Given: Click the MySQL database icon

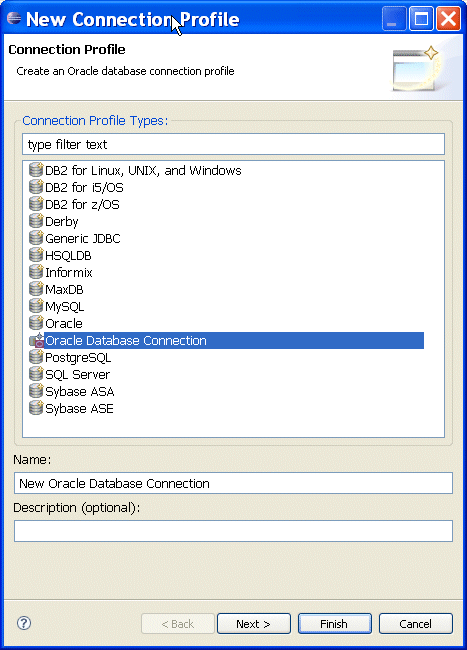Looking at the screenshot, I should [36, 306].
